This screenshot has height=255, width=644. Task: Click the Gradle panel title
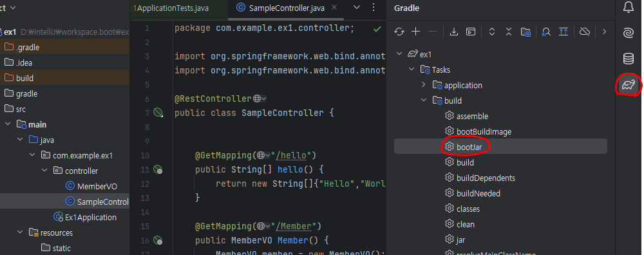click(406, 8)
